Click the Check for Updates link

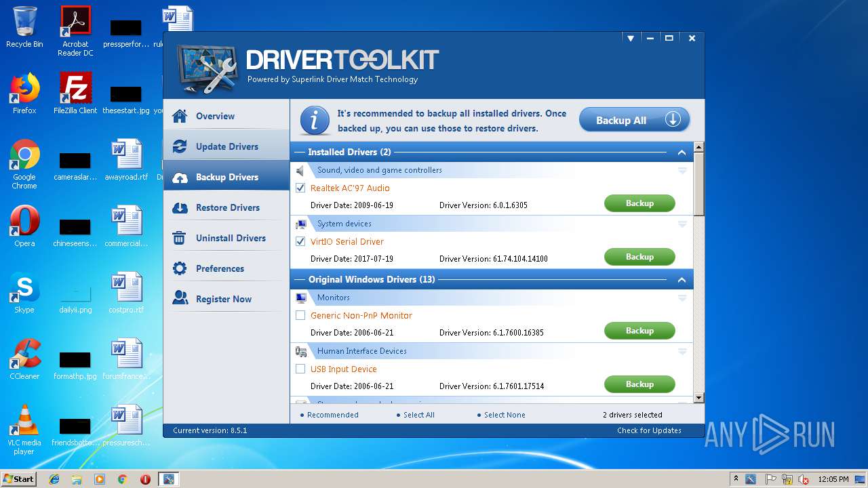click(649, 430)
